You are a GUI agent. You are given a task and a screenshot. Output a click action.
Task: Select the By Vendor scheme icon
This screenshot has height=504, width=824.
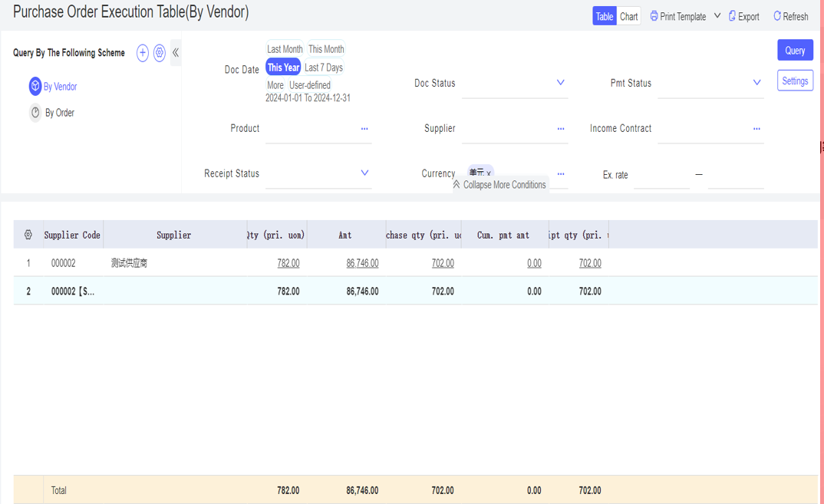35,86
